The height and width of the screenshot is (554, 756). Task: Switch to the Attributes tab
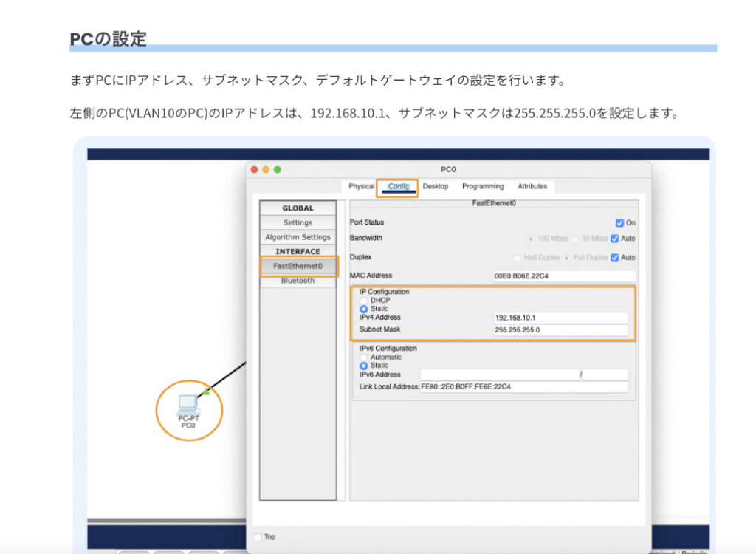(x=532, y=186)
